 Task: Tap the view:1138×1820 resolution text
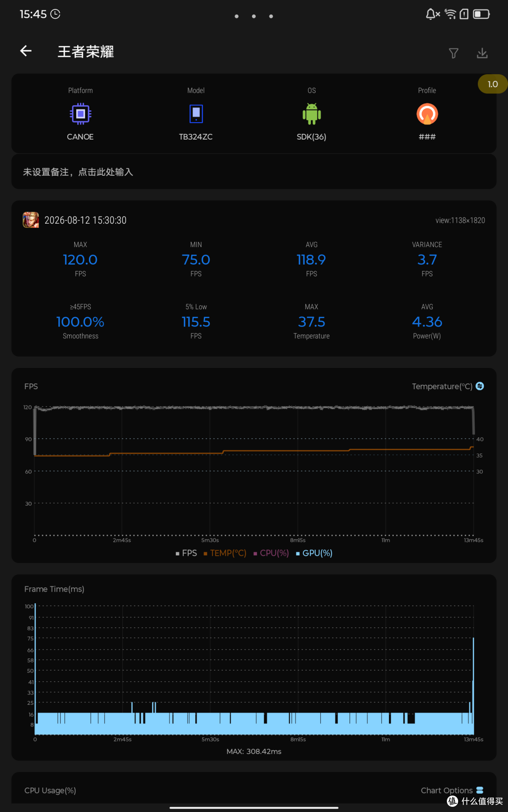click(460, 220)
